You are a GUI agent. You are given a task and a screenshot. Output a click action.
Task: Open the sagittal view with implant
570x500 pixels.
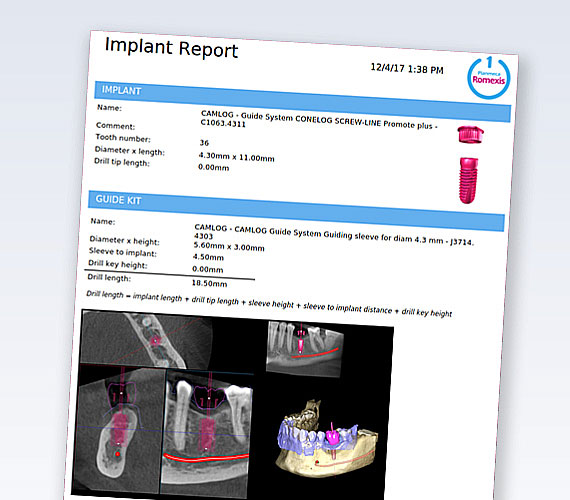206,433
